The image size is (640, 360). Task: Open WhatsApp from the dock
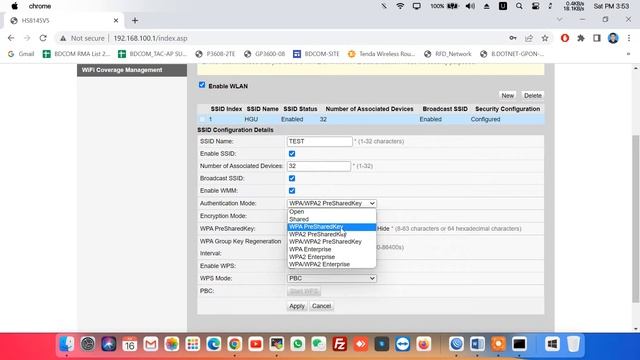click(x=298, y=344)
